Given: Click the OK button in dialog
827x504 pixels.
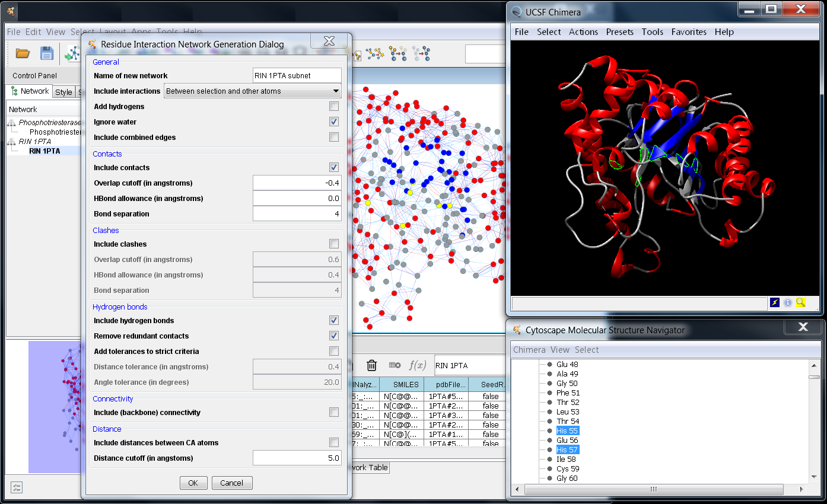Looking at the screenshot, I should coord(193,483).
